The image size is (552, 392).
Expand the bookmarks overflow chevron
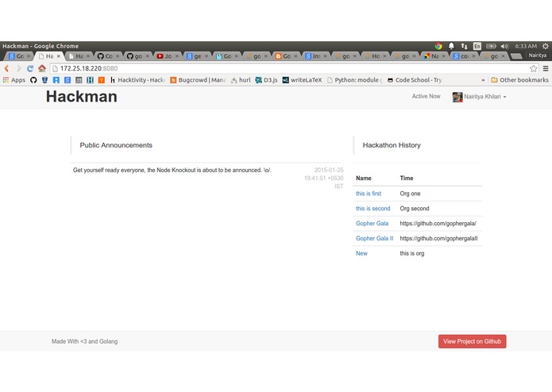[483, 80]
